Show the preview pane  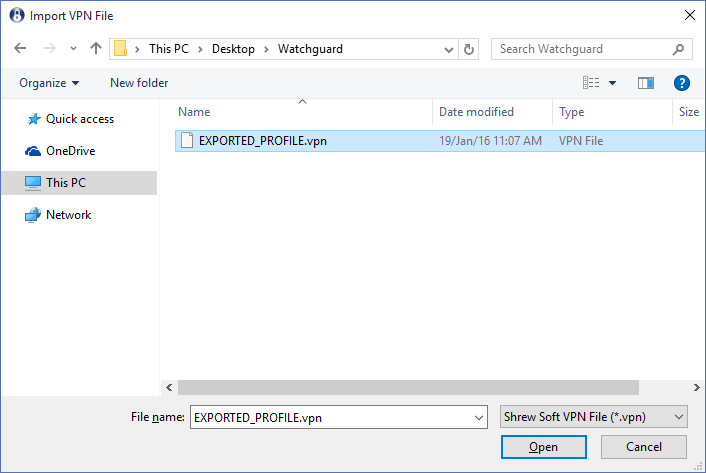click(646, 83)
